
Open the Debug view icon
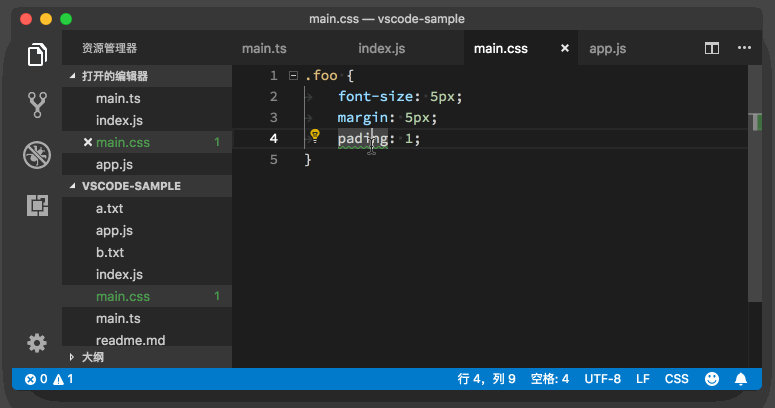37,154
